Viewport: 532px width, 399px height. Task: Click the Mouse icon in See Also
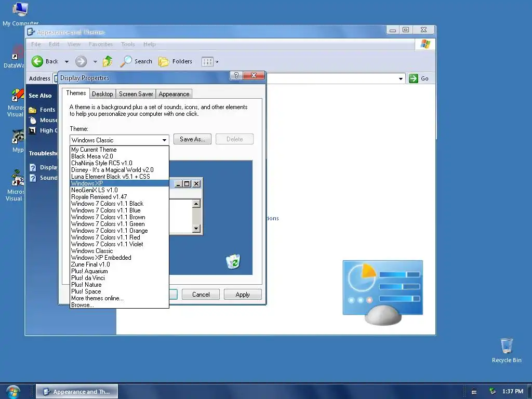tap(33, 120)
